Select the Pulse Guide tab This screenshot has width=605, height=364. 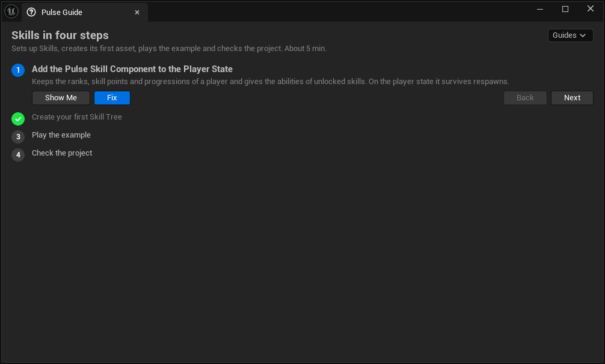click(85, 13)
